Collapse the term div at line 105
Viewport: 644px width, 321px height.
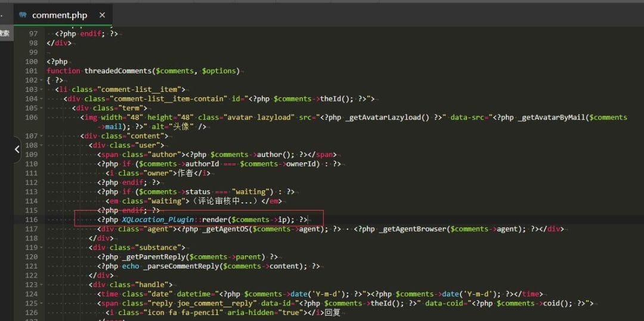[41, 108]
